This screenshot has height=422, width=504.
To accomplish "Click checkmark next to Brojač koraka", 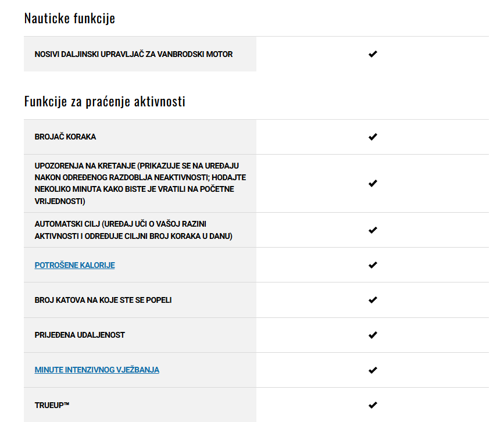I will click(373, 137).
